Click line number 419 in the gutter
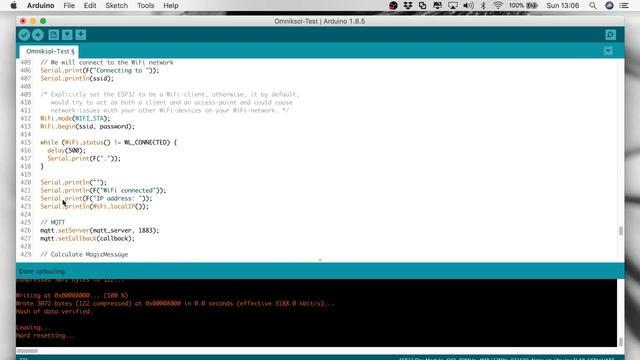640x360 pixels. point(25,175)
